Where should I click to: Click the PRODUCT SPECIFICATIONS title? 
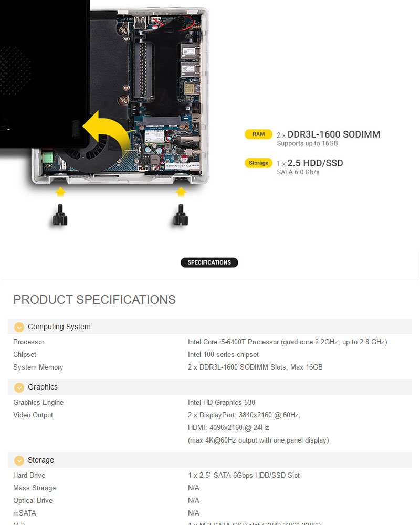[x=94, y=300]
